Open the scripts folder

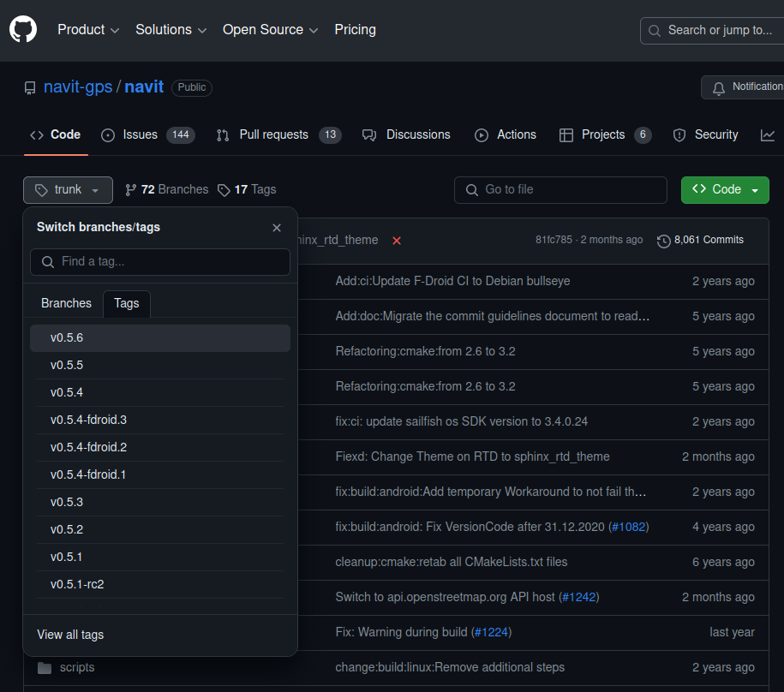pyautogui.click(x=77, y=667)
